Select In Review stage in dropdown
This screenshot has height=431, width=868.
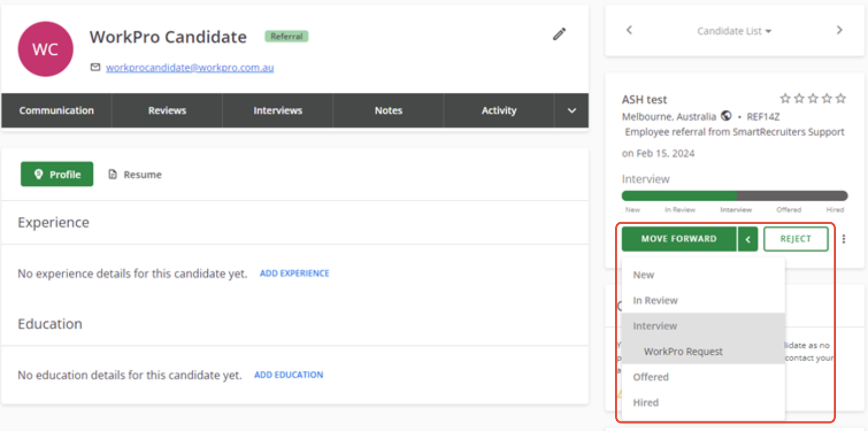pyautogui.click(x=703, y=300)
